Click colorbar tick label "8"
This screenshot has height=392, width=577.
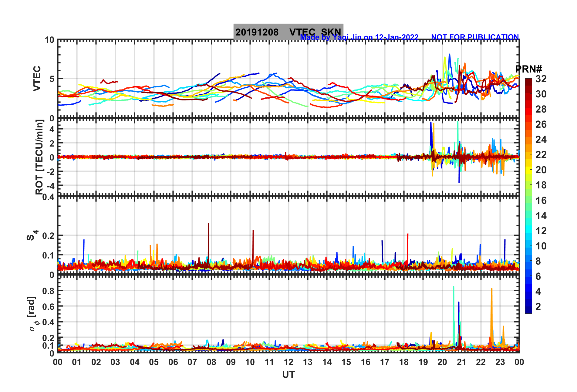tap(538, 261)
